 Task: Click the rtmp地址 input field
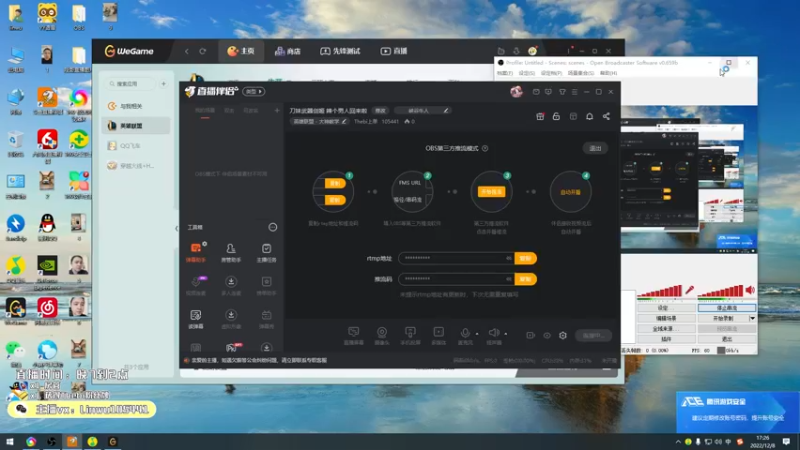(x=456, y=258)
